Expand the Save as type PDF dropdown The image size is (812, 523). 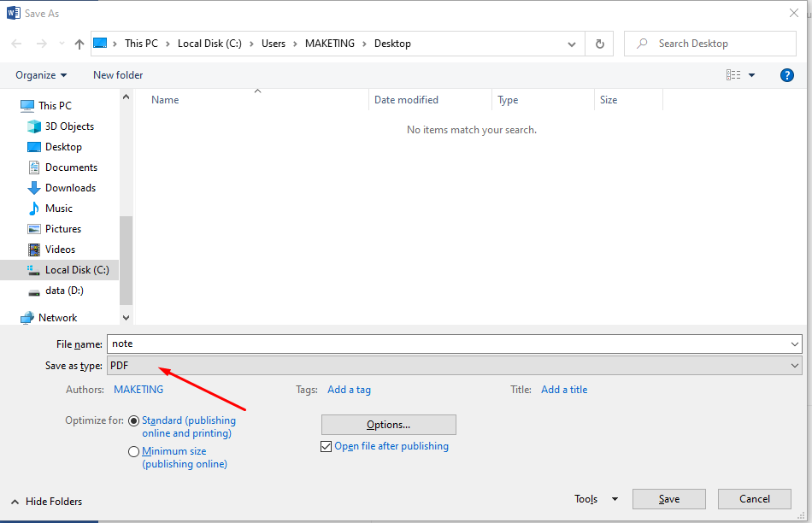pos(454,366)
